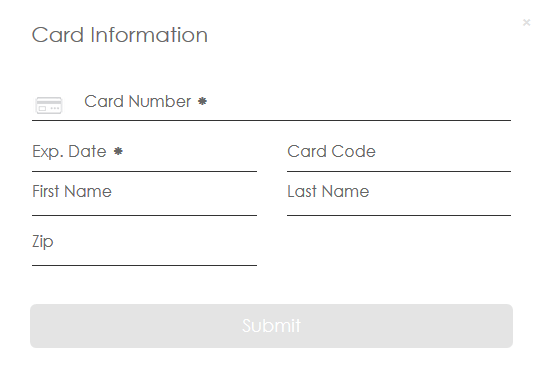Click the Exp. Date required asterisk
The image size is (541, 367).
(x=118, y=151)
